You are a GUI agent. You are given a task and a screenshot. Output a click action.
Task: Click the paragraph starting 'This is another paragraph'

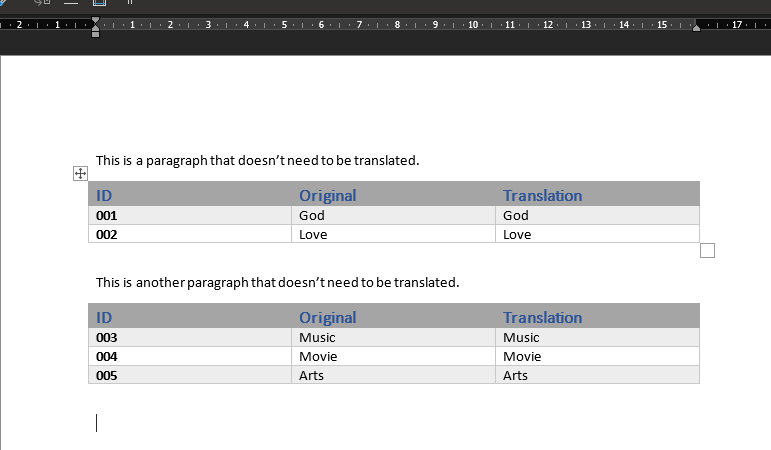tap(277, 282)
